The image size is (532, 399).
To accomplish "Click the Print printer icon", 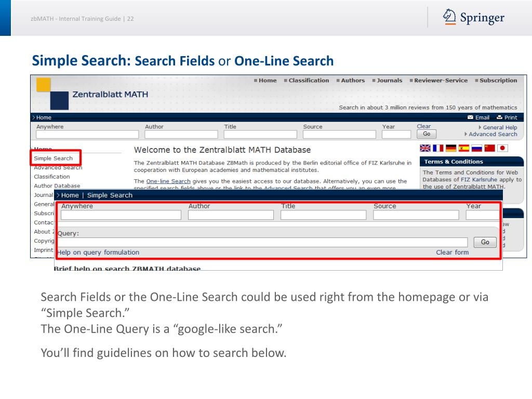I will pos(499,117).
